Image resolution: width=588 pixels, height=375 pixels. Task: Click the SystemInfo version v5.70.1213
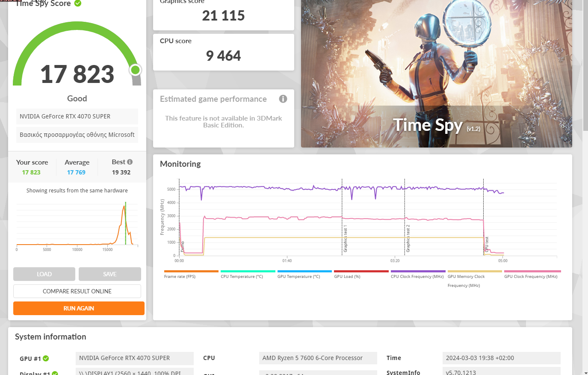(x=502, y=371)
